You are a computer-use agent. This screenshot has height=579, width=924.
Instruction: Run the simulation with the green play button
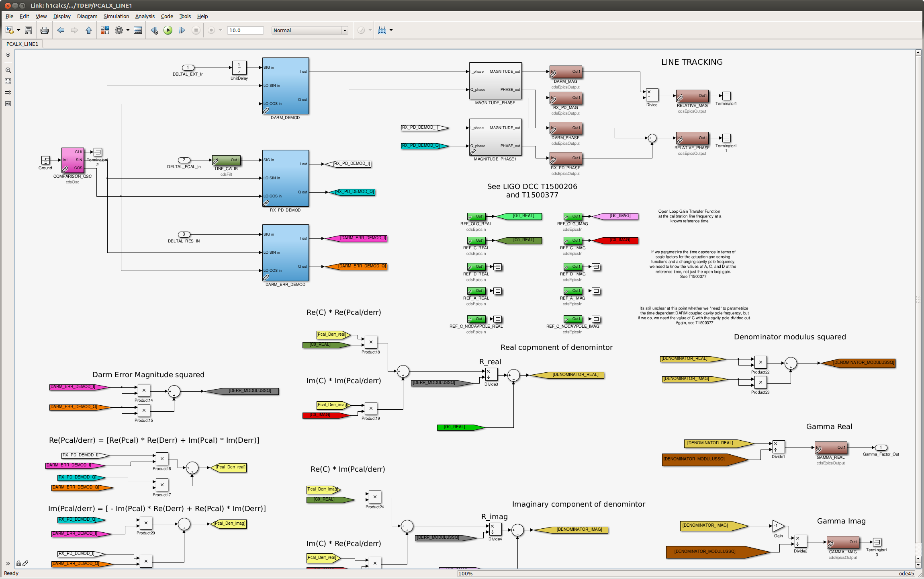pyautogui.click(x=168, y=30)
